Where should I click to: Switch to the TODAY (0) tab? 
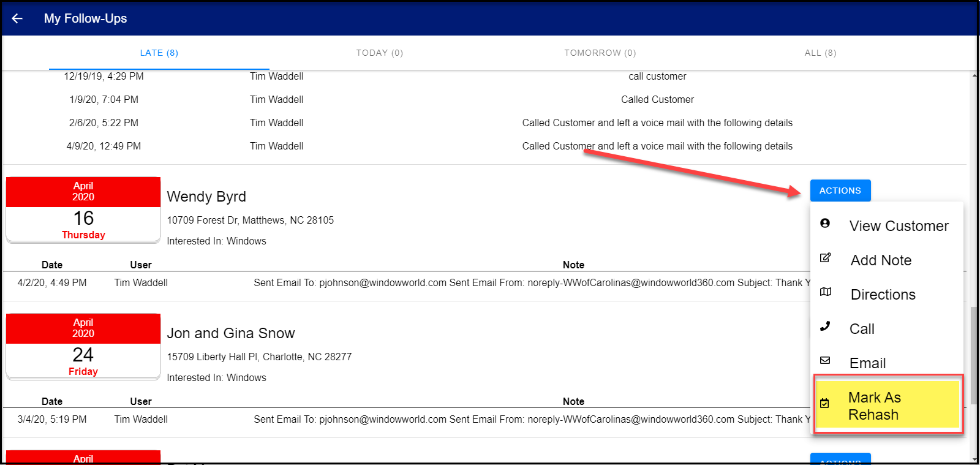point(380,53)
